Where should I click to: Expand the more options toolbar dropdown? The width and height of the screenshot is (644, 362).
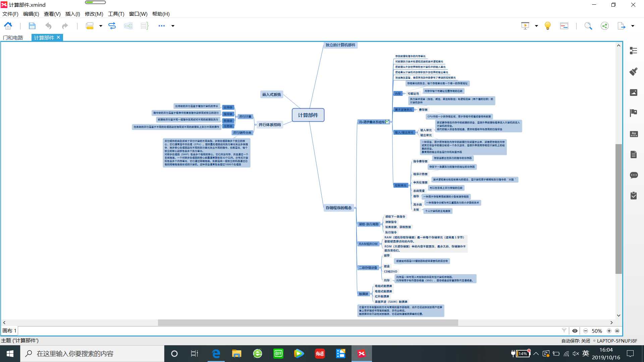point(172,25)
